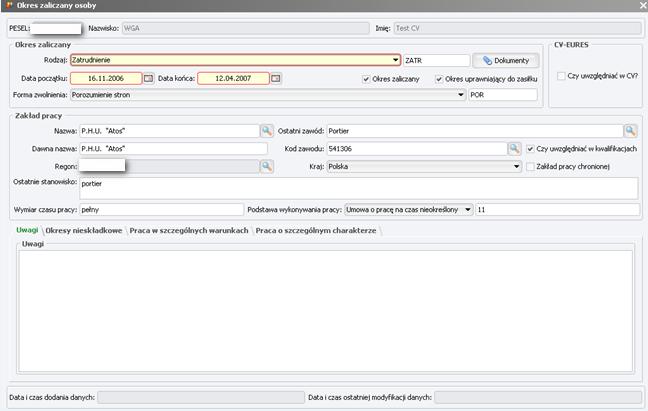
Task: Expand Rodzaj dropdown showing Zatrudnienie
Action: [395, 60]
